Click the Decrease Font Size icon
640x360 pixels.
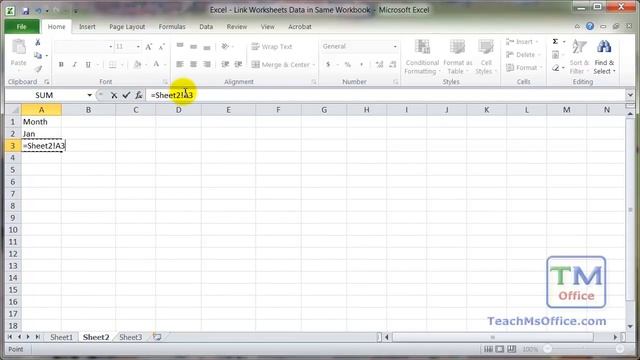point(162,47)
